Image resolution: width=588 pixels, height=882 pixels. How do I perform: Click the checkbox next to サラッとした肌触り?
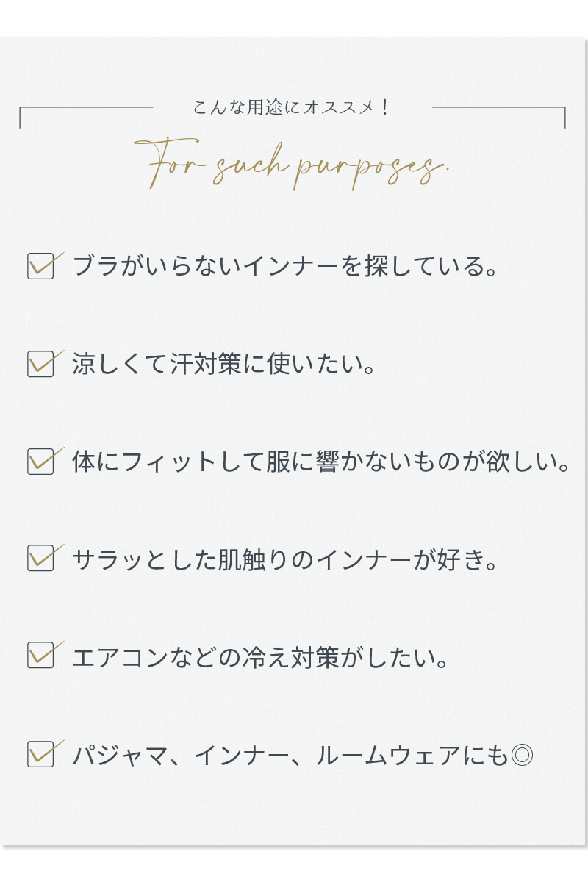(40, 558)
